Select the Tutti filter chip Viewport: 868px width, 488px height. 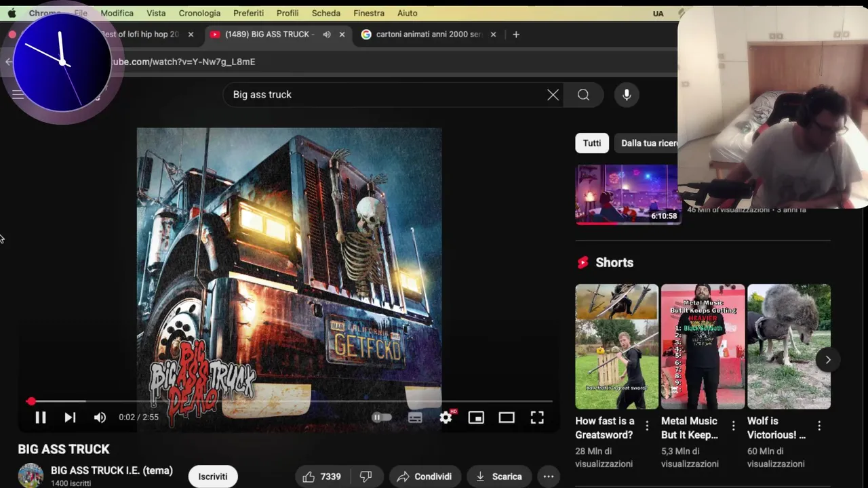tap(592, 143)
